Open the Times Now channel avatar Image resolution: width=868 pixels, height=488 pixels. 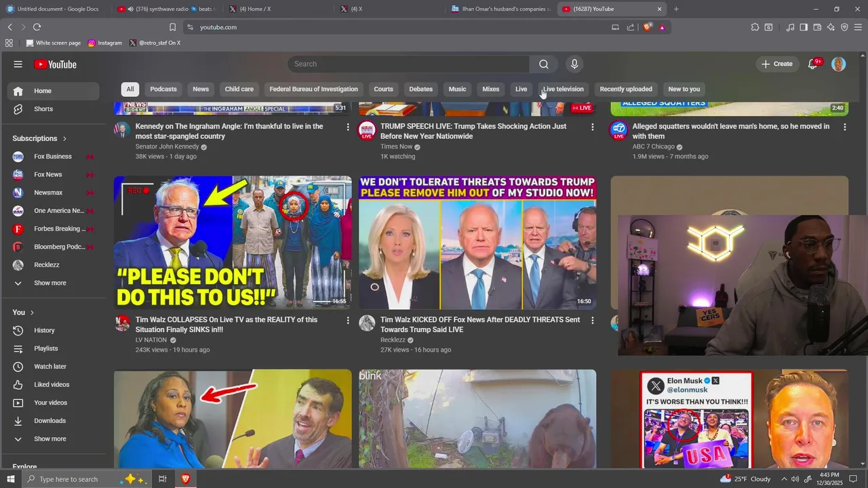click(x=367, y=130)
